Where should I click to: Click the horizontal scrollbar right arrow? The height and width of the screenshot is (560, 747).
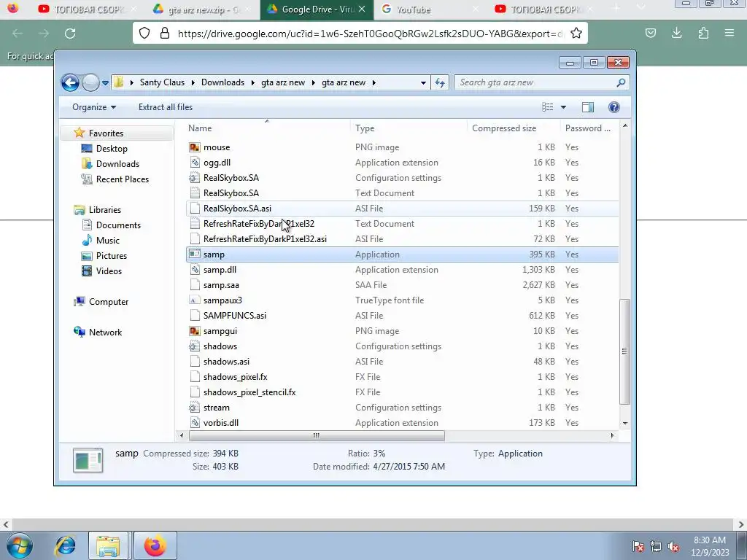(613, 435)
